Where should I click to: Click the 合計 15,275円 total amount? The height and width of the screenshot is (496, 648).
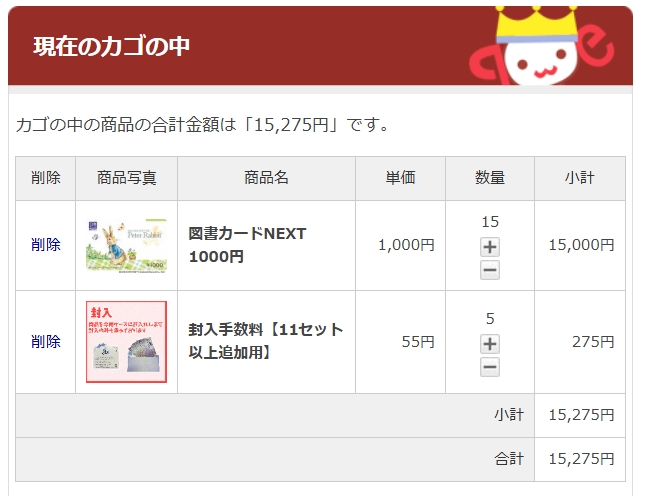(581, 459)
